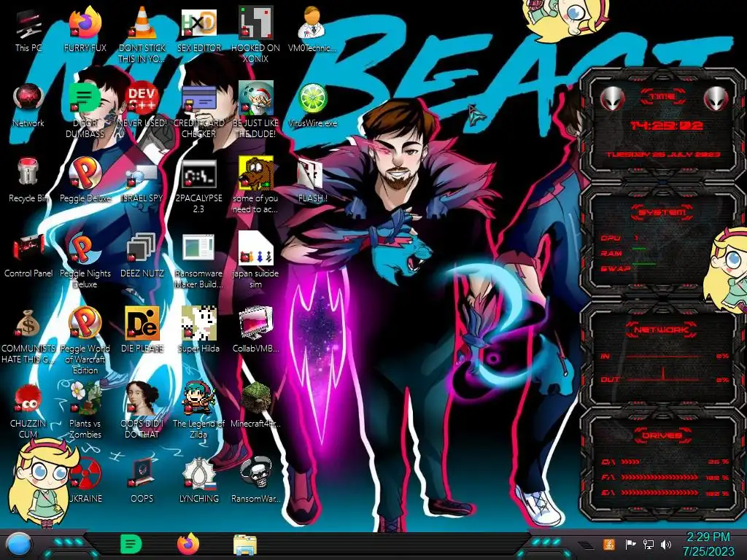Select the VLC traffic cone desktop shortcut
747x560 pixels.
point(142,34)
